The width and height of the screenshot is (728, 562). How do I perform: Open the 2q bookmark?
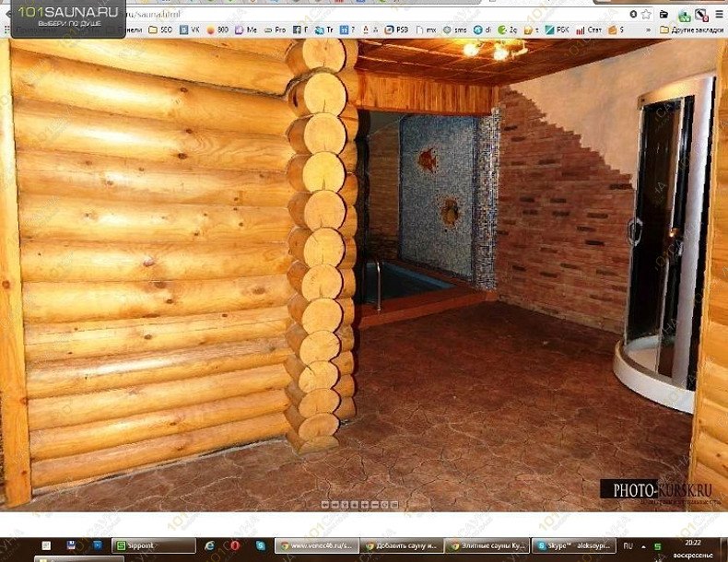[508, 29]
